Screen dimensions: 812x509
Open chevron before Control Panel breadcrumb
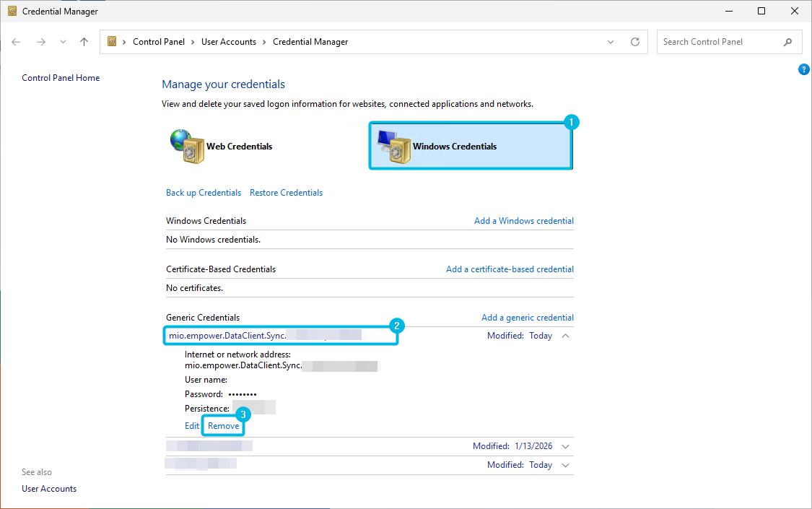[x=124, y=42]
